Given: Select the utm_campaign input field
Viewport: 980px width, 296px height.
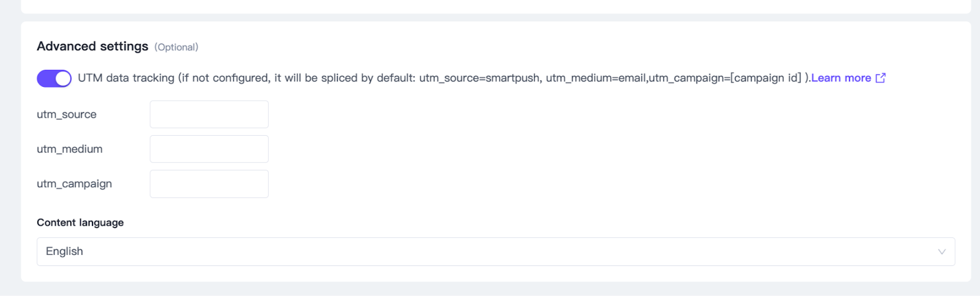Looking at the screenshot, I should [209, 184].
